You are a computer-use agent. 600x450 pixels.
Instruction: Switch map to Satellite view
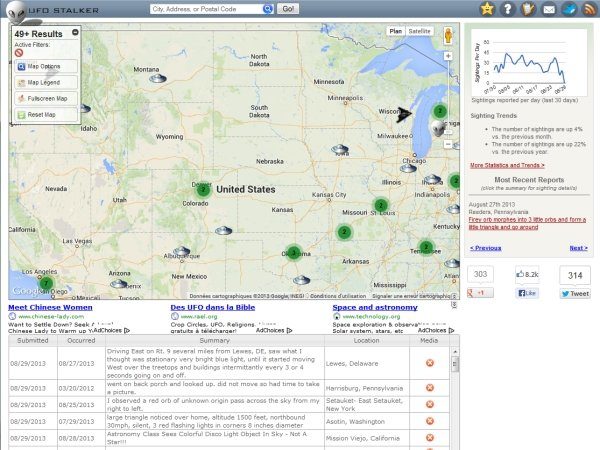419,31
